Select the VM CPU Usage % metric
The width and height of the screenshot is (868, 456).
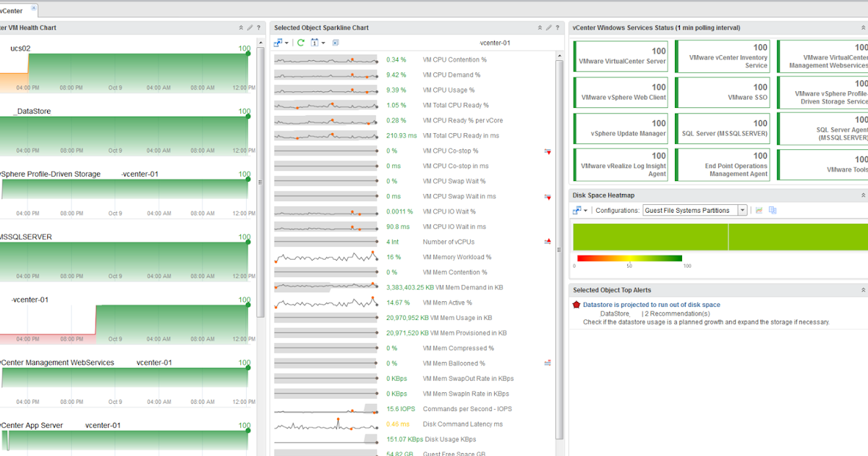click(448, 90)
